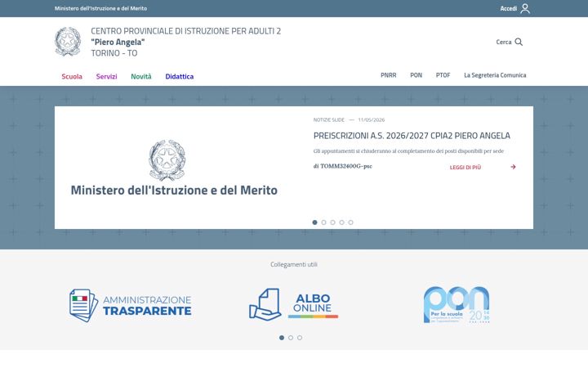Click the Leggi di più link
The image size is (588, 368).
465,168
